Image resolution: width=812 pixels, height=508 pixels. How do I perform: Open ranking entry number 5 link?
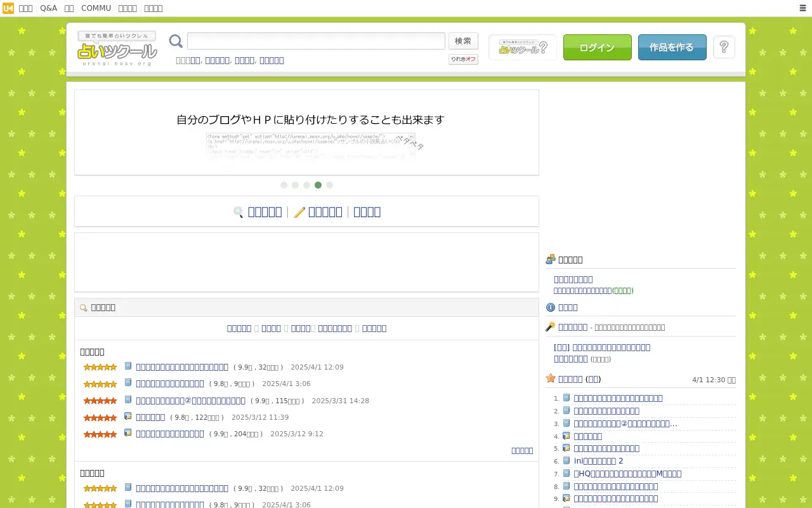pyautogui.click(x=606, y=448)
